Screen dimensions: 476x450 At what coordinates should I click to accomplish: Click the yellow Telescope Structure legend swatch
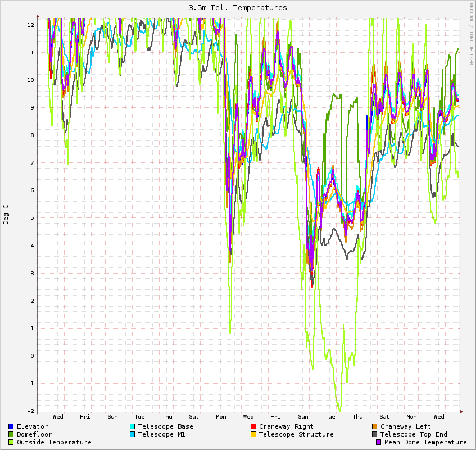click(253, 434)
